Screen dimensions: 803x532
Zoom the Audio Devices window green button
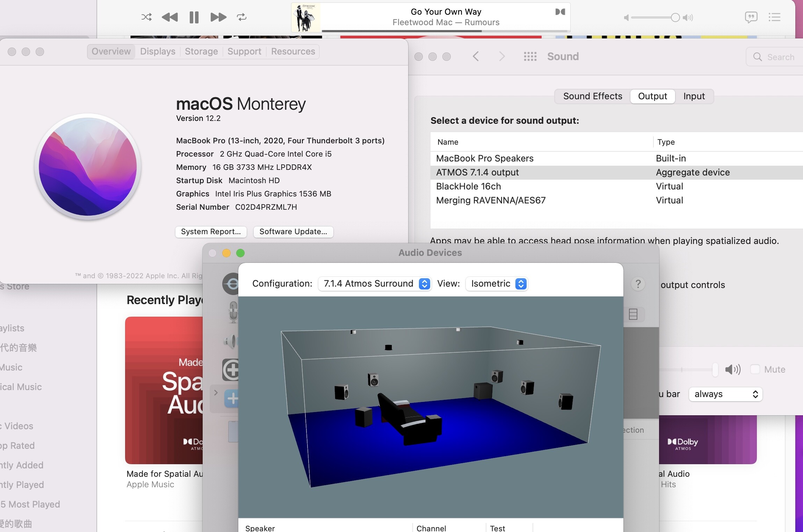pyautogui.click(x=240, y=253)
